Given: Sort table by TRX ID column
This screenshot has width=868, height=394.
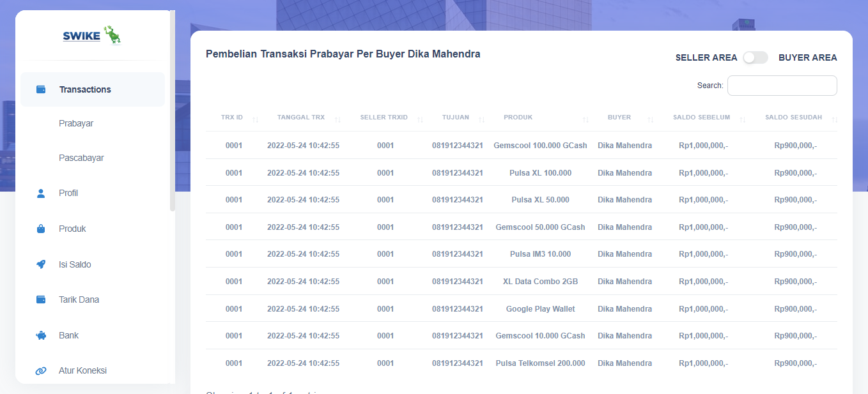Looking at the screenshot, I should (232, 117).
